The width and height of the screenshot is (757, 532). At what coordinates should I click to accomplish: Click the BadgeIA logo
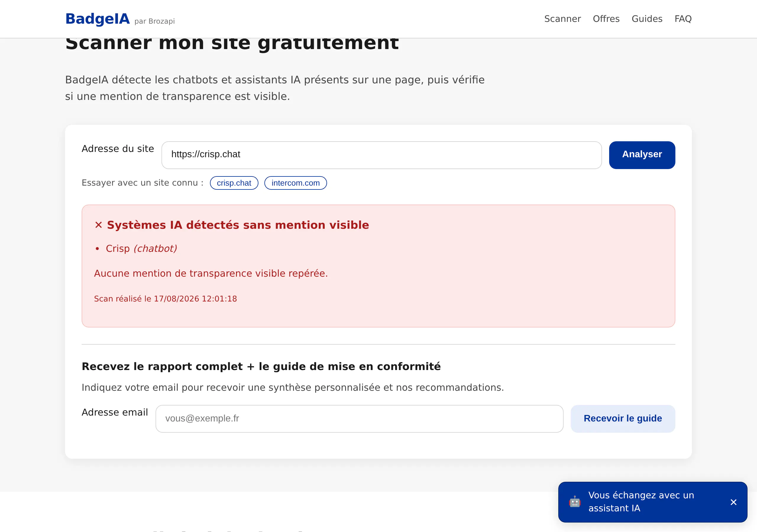(x=97, y=19)
